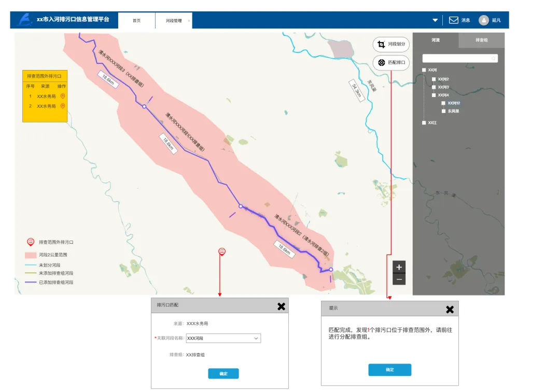This screenshot has height=392, width=560.
Task: Click 确定 in the 排污口匹配 dialog
Action: (223, 373)
